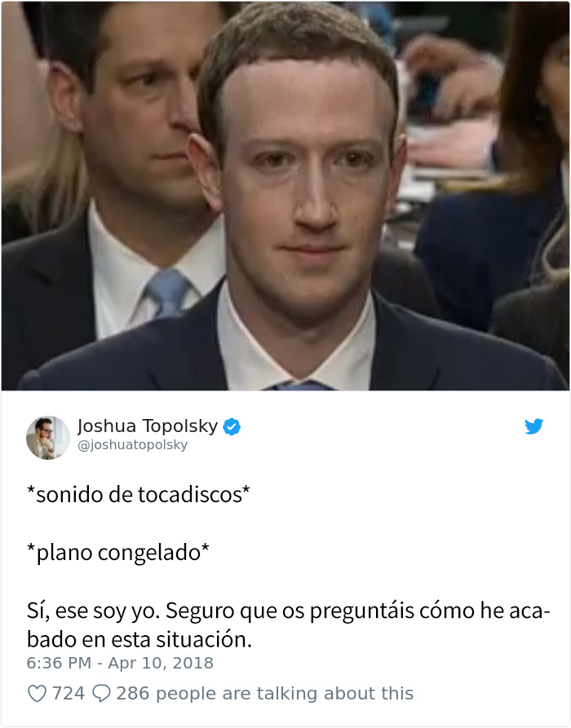Click the blue verified badge
571x728 pixels.
(232, 426)
